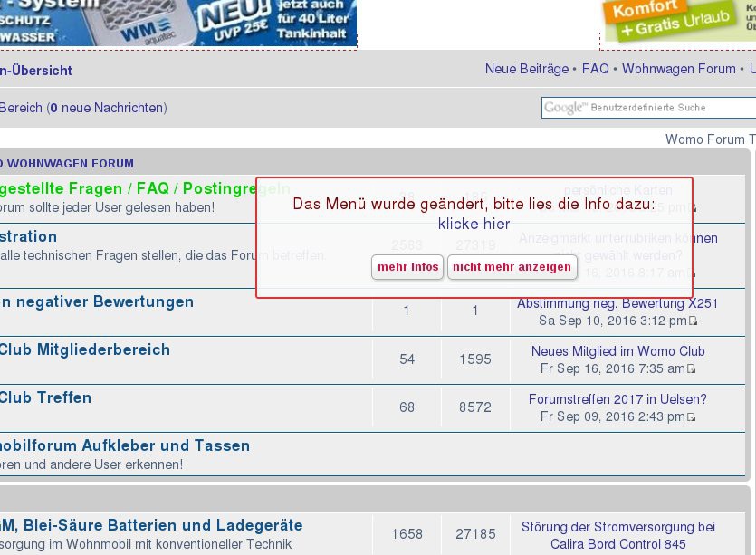The height and width of the screenshot is (555, 756).
Task: Click the date 'Sa Sep 10, 2016 3:12 pm'
Action: point(613,321)
